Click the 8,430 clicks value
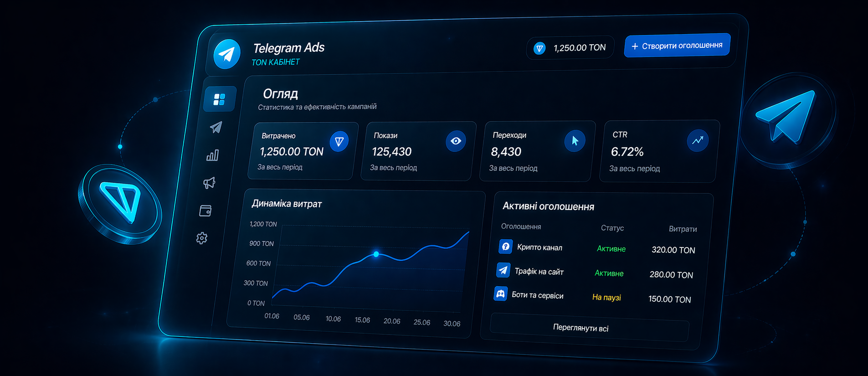The width and height of the screenshot is (868, 376). pyautogui.click(x=506, y=152)
